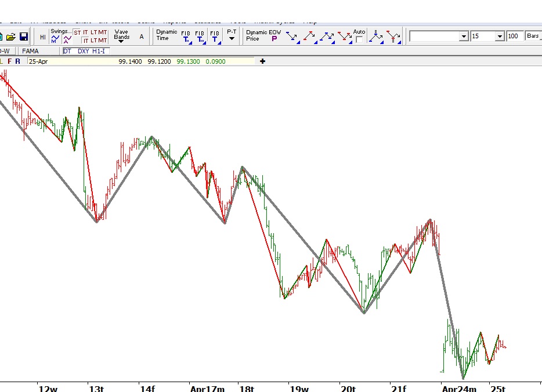Enable the Auto checkbox
This screenshot has width=542, height=392.
pos(359,39)
